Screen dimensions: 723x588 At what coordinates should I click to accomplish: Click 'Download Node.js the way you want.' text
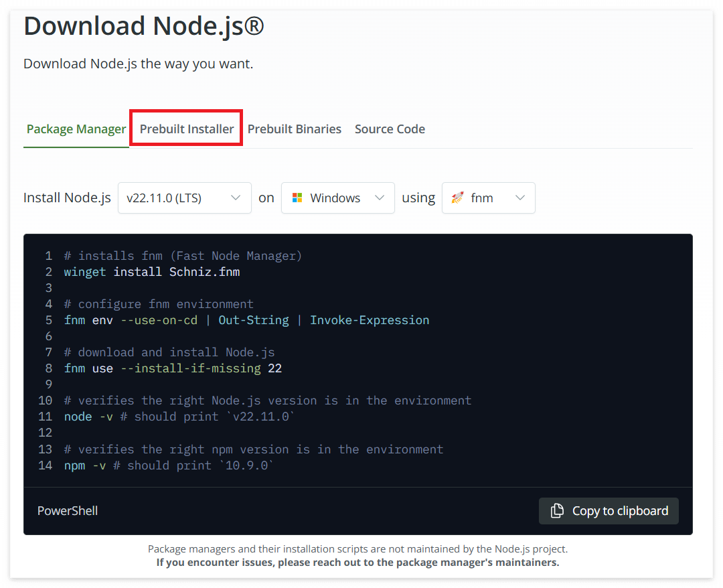(139, 64)
